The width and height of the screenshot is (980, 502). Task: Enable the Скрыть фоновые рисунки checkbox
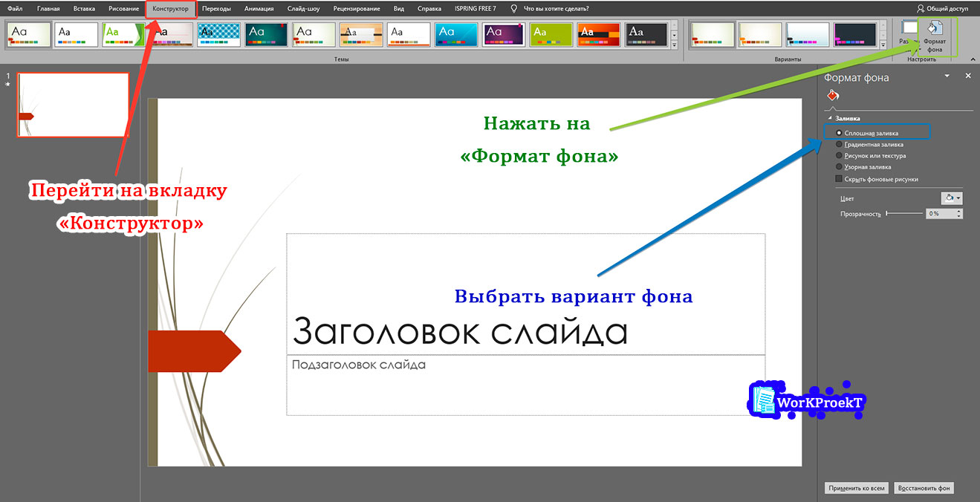pyautogui.click(x=838, y=178)
